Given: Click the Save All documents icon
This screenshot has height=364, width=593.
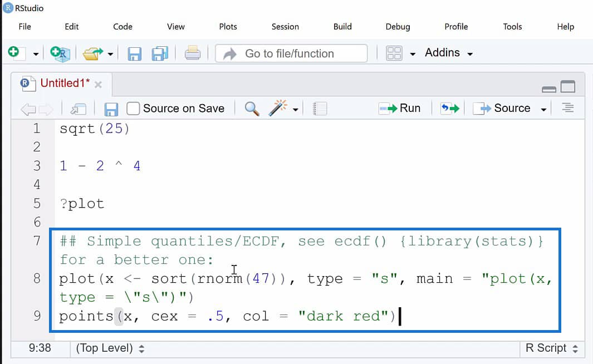Looking at the screenshot, I should tap(160, 53).
